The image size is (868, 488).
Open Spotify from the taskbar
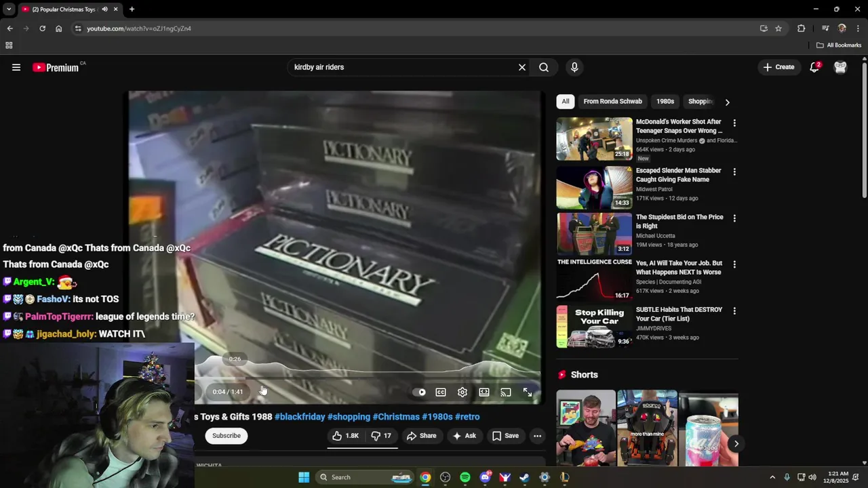point(465,477)
